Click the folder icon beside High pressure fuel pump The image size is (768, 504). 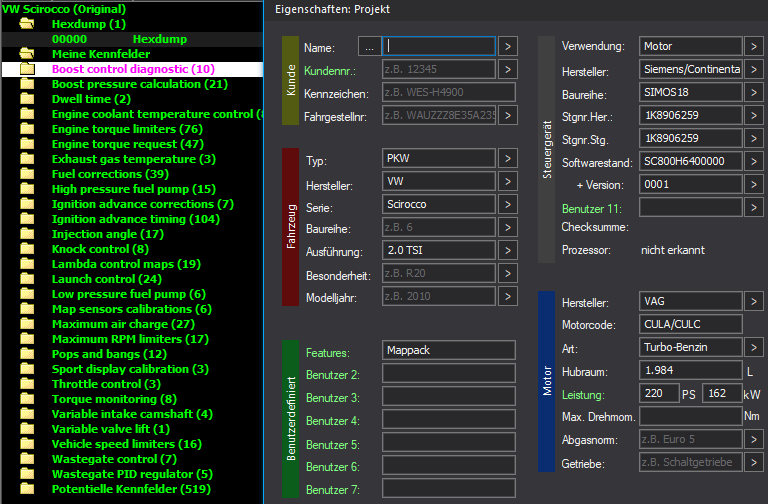[27, 189]
